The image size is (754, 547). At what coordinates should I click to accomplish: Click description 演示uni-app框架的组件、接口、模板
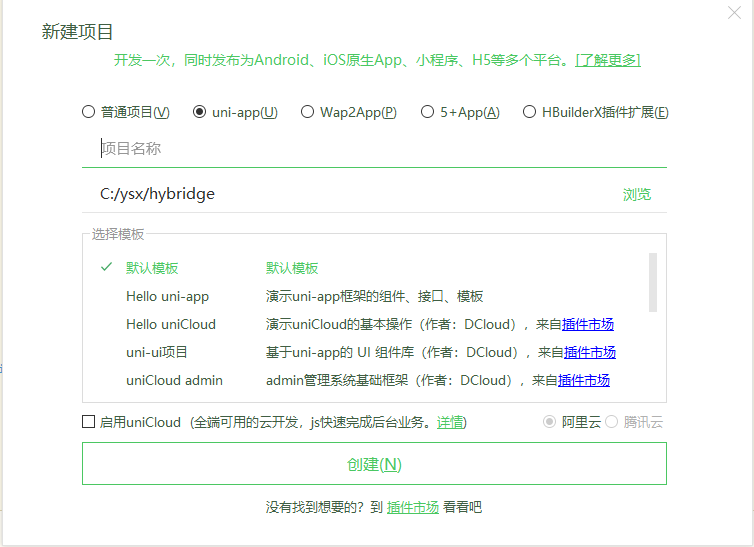pyautogui.click(x=374, y=296)
